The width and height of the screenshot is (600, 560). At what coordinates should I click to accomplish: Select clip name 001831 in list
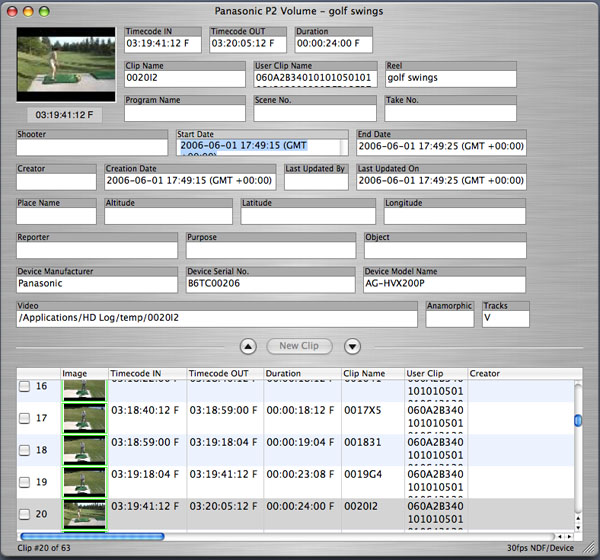(362, 442)
